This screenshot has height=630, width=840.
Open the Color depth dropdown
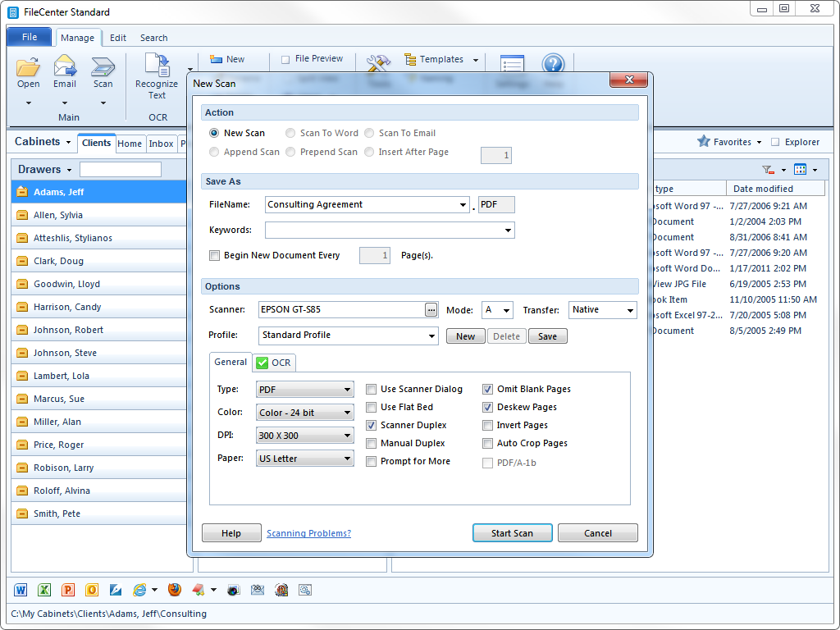pos(304,413)
